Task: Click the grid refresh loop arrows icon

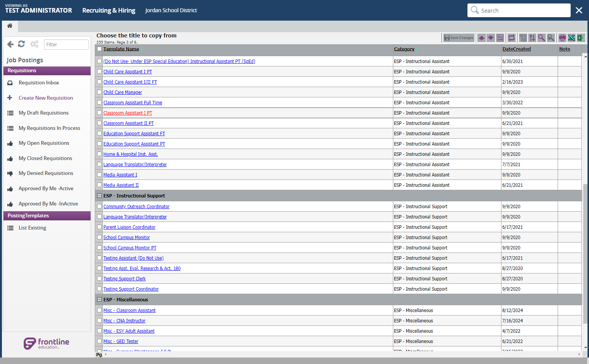Action: [x=511, y=38]
